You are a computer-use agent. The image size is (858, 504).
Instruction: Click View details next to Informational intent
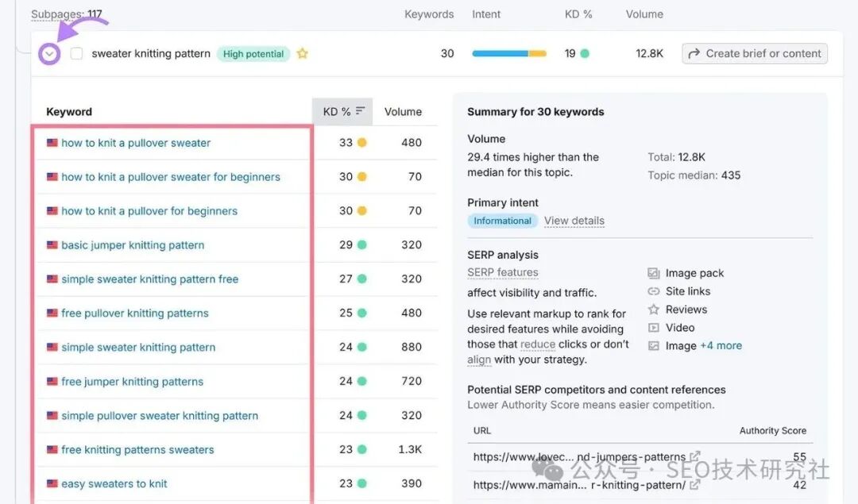coord(574,221)
